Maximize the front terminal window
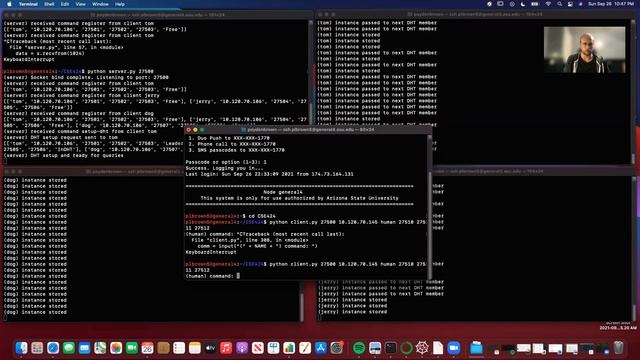Viewport: 640px width, 360px height. pyautogui.click(x=202, y=130)
